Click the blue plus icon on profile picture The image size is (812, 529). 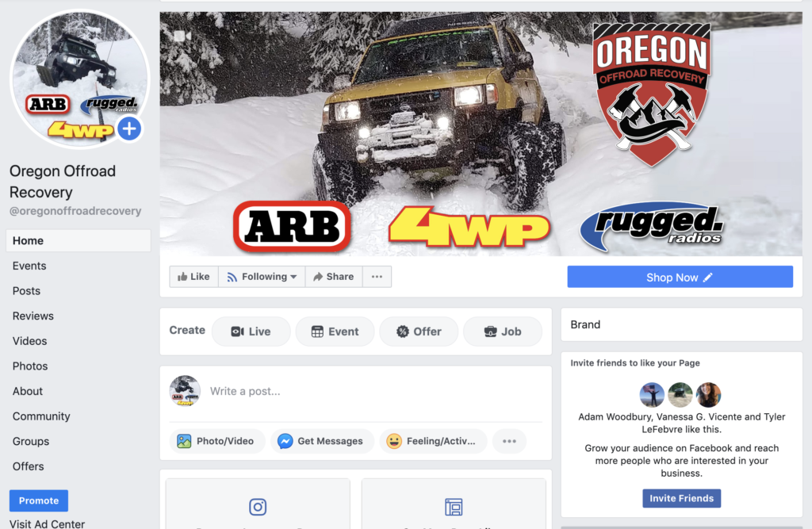point(129,128)
